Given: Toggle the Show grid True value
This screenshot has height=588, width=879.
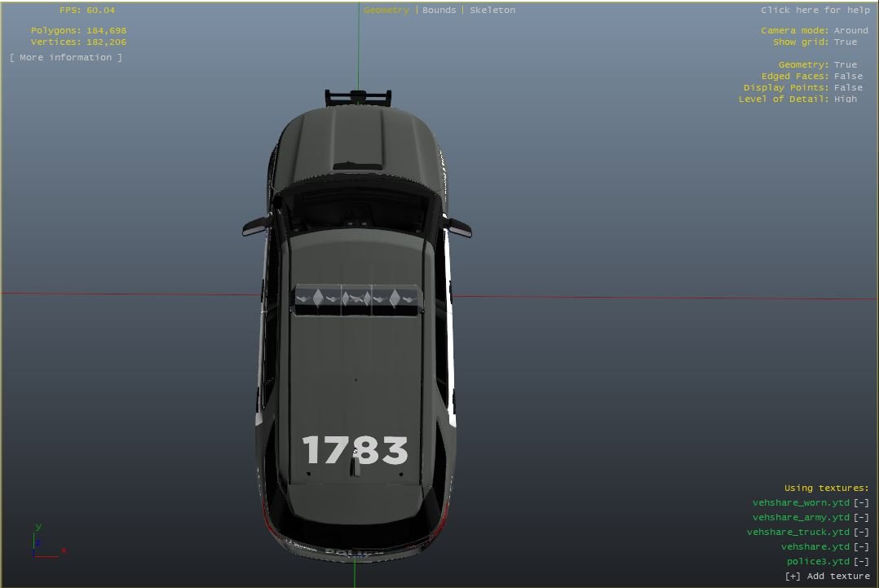Looking at the screenshot, I should [x=845, y=42].
